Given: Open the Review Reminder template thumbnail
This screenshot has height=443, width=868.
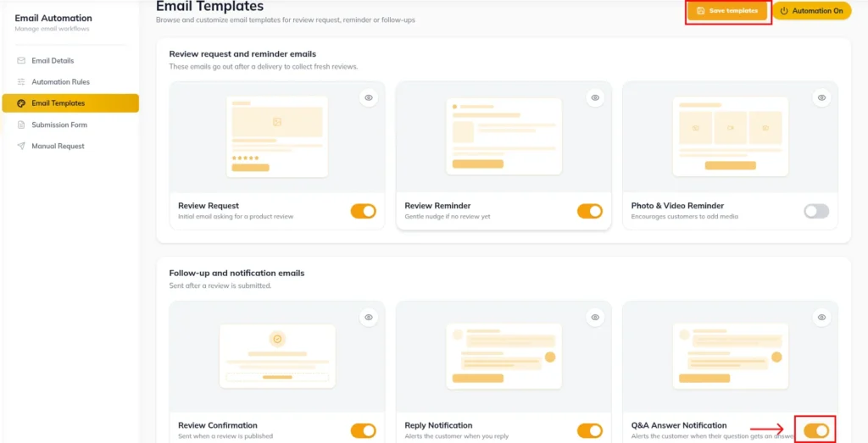Looking at the screenshot, I should coord(504,136).
